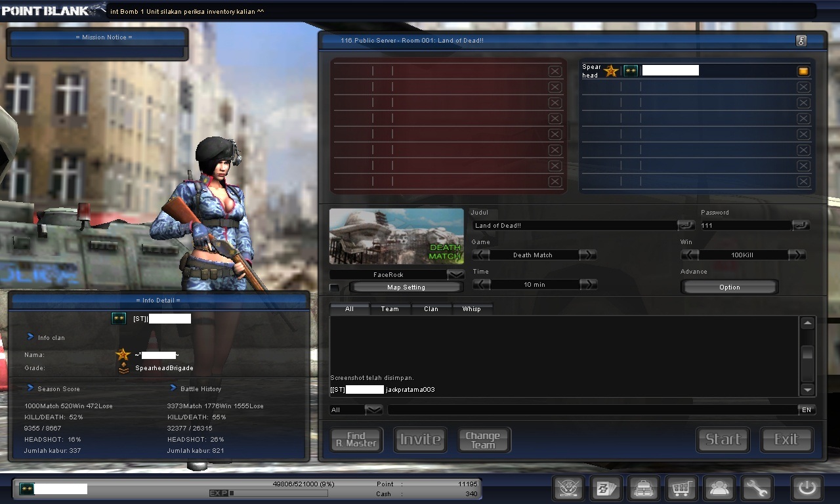The width and height of the screenshot is (840, 504).
Task: Click the key icon in room title bar
Action: coord(801,41)
